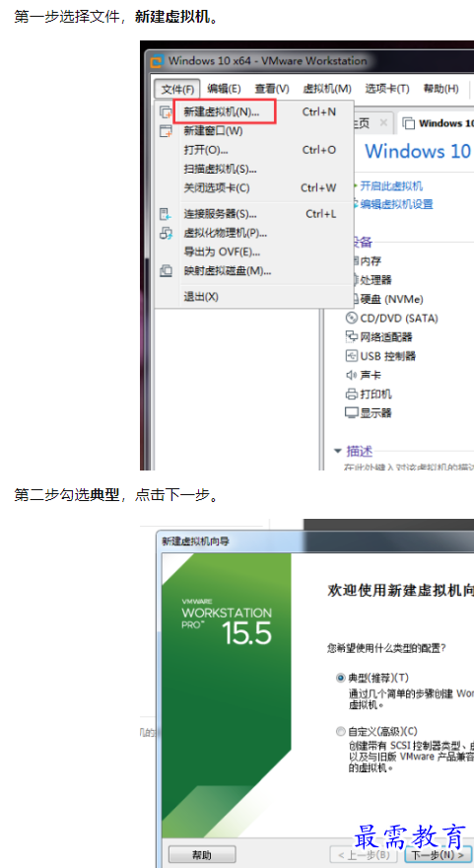Select the USB 控制器 device row
This screenshot has width=474, height=868.
click(x=380, y=356)
